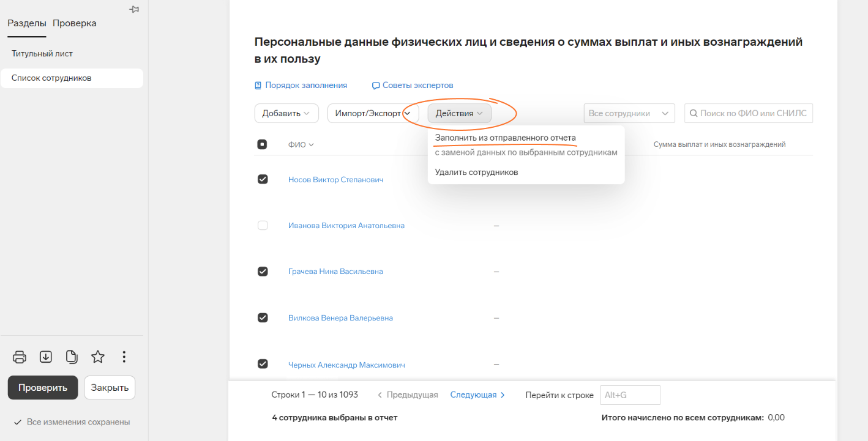Image resolution: width=868 pixels, height=441 pixels.
Task: Focus the Поиск по ФИО или СНИЛС field
Action: click(x=749, y=113)
